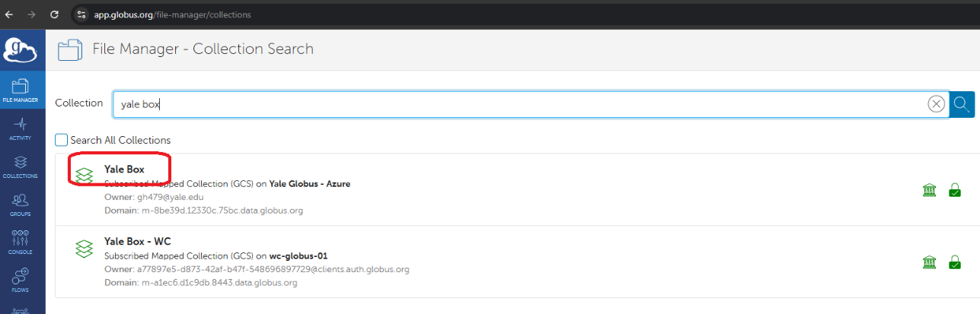Click the Globus cloud logo
The height and width of the screenshot is (314, 980).
(21, 50)
